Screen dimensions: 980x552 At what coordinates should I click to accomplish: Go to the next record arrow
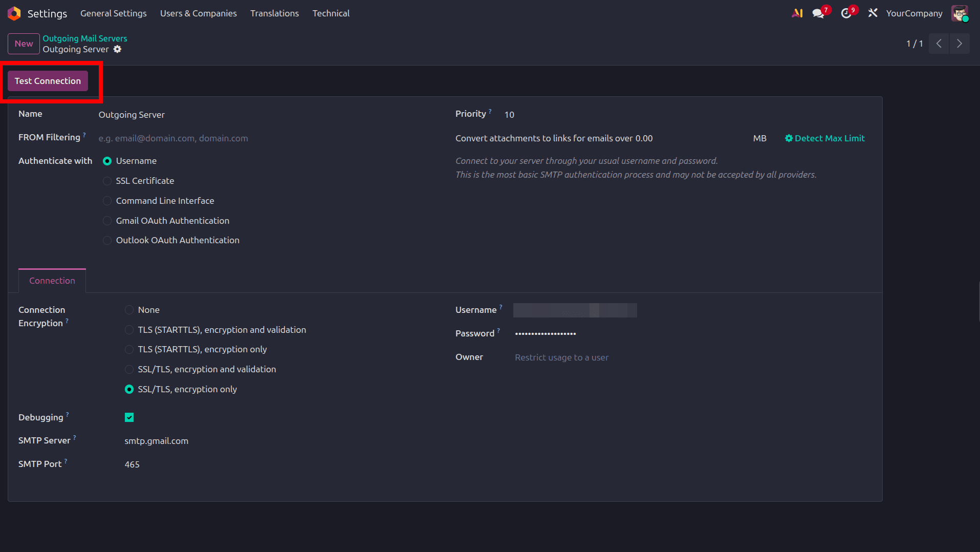click(959, 44)
